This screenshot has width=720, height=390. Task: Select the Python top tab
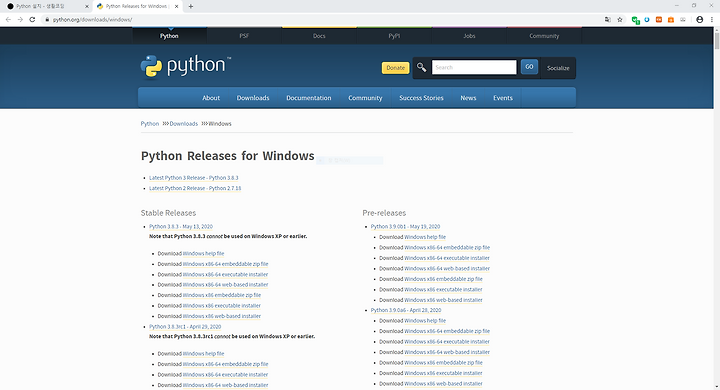[x=169, y=36]
